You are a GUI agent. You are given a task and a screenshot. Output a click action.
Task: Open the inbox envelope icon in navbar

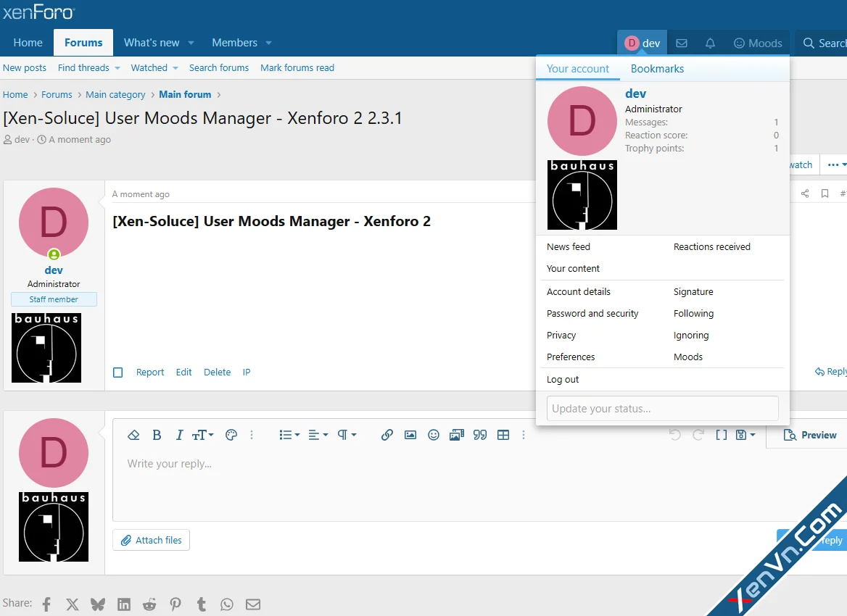(x=682, y=43)
